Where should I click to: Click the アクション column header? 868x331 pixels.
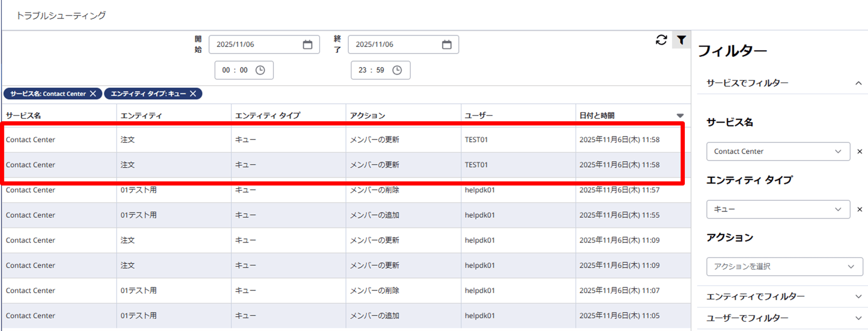(368, 116)
